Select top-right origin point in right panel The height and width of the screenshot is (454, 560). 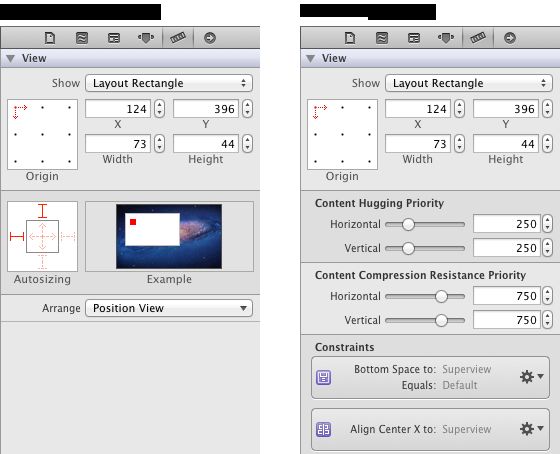point(369,108)
